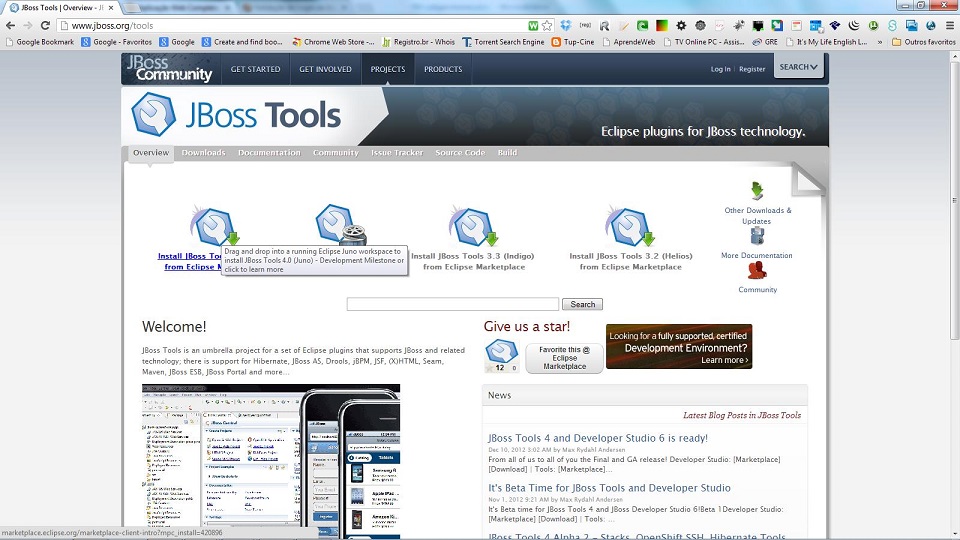Open the Dropbox extension icon
Viewport: 960px width, 540px height.
(566, 26)
